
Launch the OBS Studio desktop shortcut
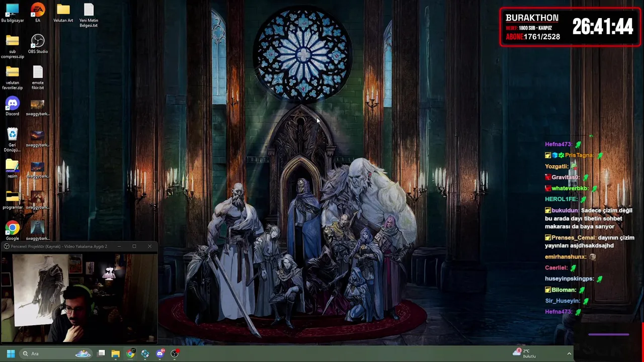click(x=38, y=44)
